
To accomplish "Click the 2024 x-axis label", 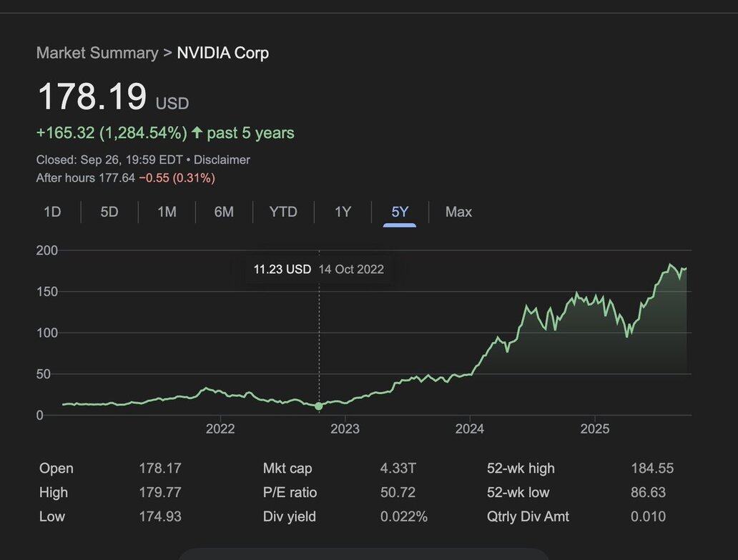I will coord(470,428).
